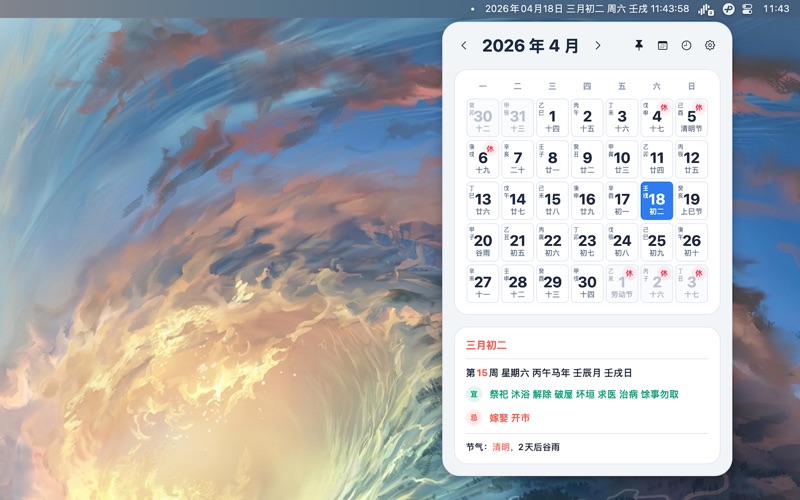Select highlighted April 18 today cell

tap(657, 201)
